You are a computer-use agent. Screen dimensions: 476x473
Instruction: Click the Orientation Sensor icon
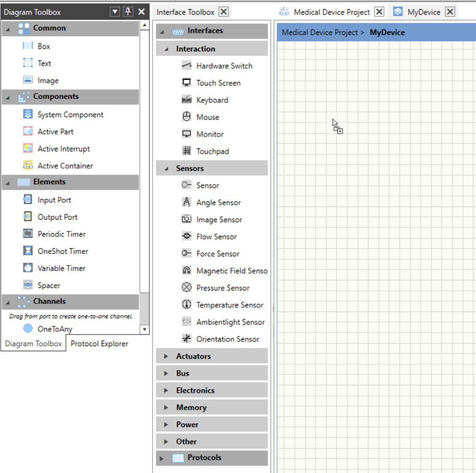coord(186,339)
